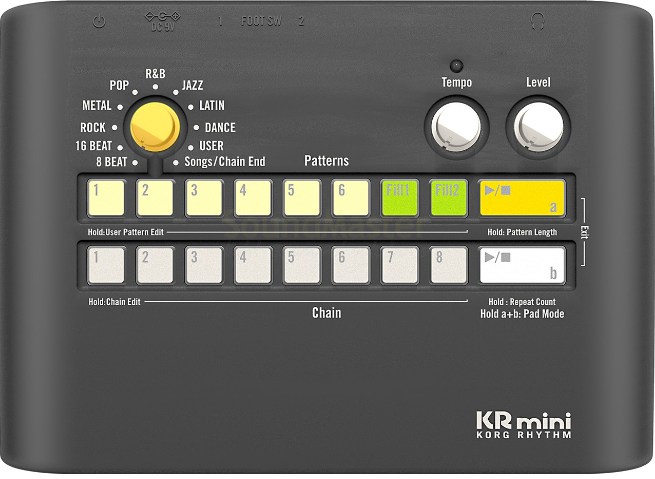This screenshot has height=479, width=655.
Task: Tap Patterns pad 4
Action: click(x=253, y=198)
